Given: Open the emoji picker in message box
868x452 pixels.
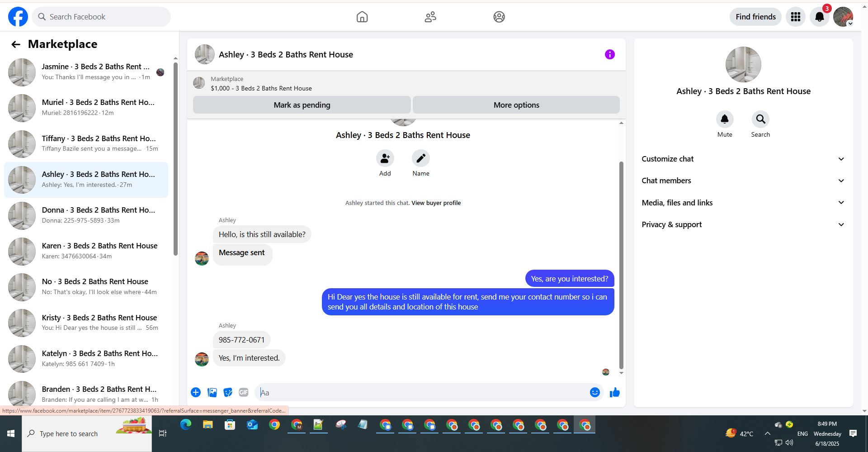Looking at the screenshot, I should click(595, 392).
